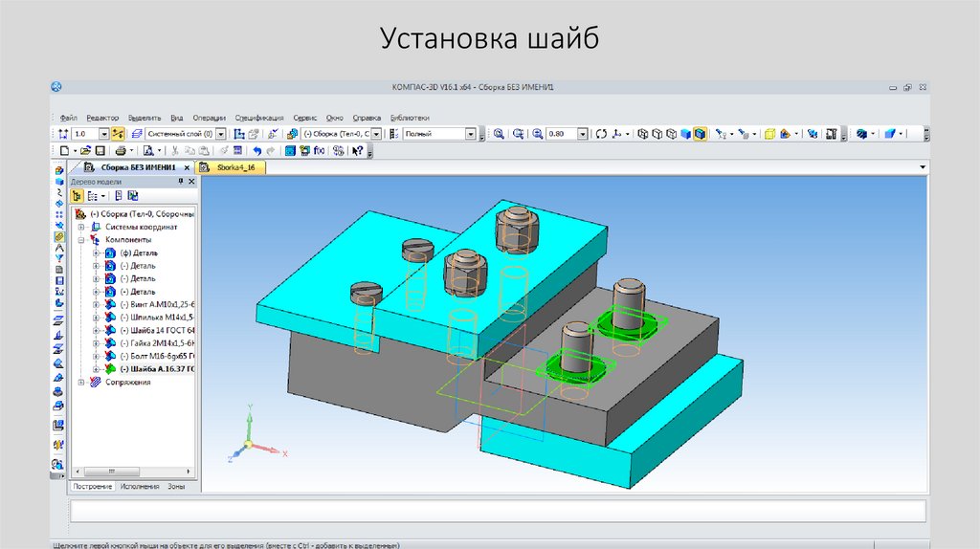This screenshot has height=549, width=980.
Task: Select wireframe display mode cube
Action: 643,134
